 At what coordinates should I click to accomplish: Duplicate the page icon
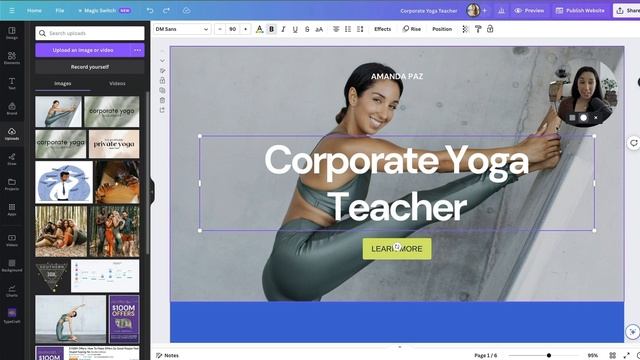pos(162,90)
